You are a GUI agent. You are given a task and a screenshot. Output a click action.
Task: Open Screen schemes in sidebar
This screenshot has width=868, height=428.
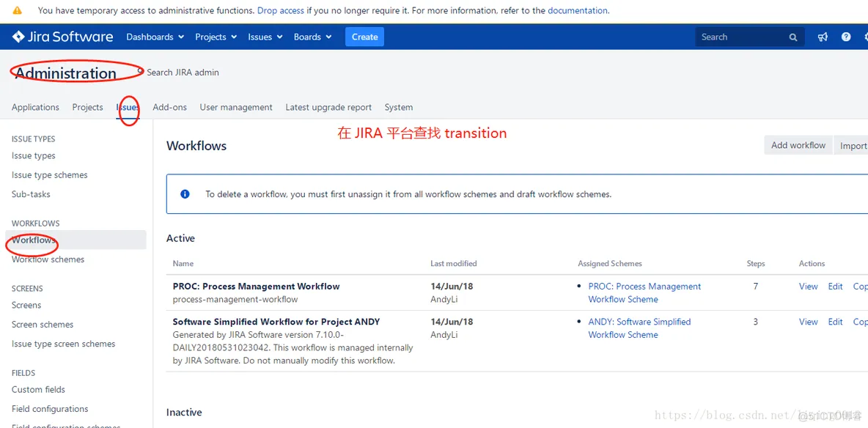(43, 325)
